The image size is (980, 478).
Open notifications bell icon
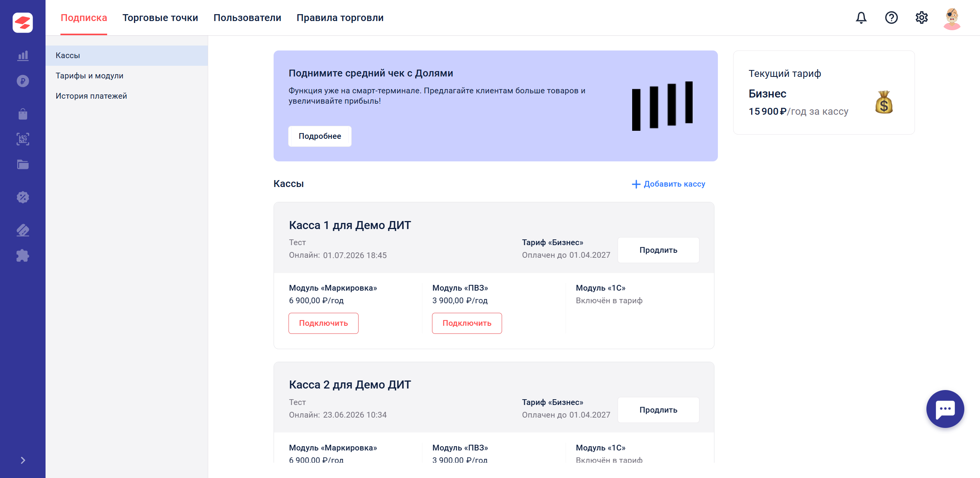coord(861,18)
